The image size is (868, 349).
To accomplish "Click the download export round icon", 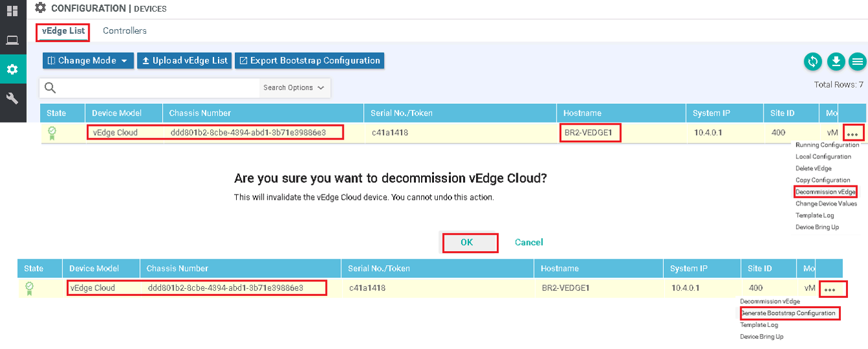I will click(836, 62).
